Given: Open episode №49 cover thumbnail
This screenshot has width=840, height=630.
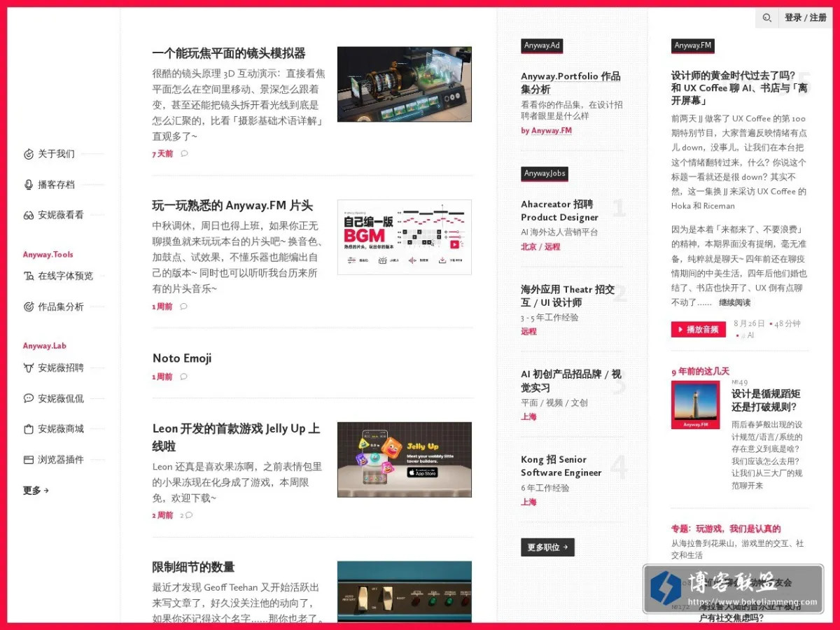Looking at the screenshot, I should (x=695, y=405).
